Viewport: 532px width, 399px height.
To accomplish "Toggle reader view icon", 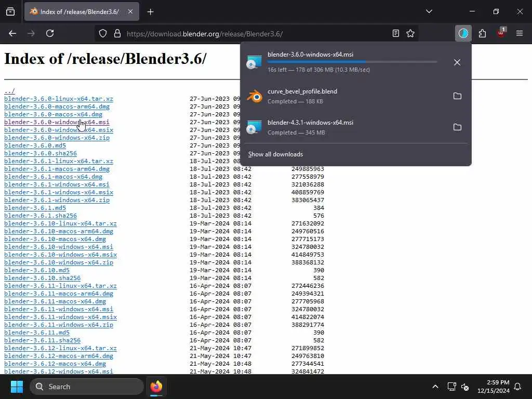I will click(x=395, y=33).
